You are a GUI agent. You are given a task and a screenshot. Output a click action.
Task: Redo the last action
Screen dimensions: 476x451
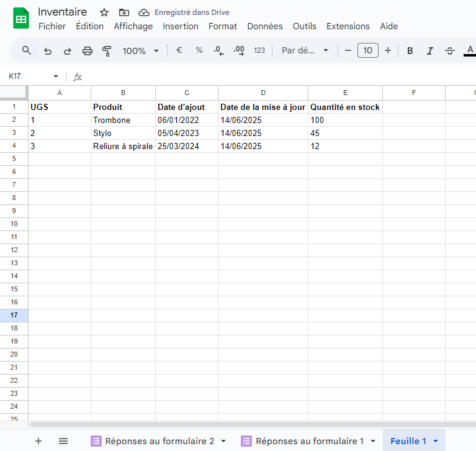pyautogui.click(x=68, y=51)
